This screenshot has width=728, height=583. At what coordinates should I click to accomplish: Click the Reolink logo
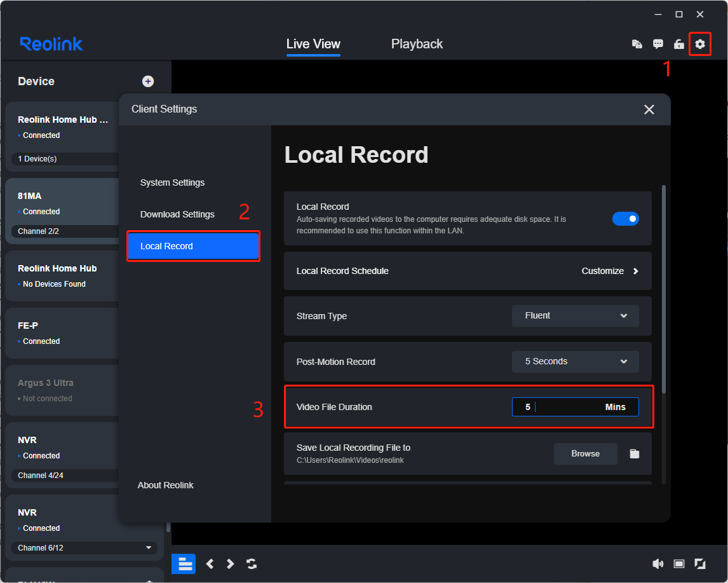click(51, 44)
